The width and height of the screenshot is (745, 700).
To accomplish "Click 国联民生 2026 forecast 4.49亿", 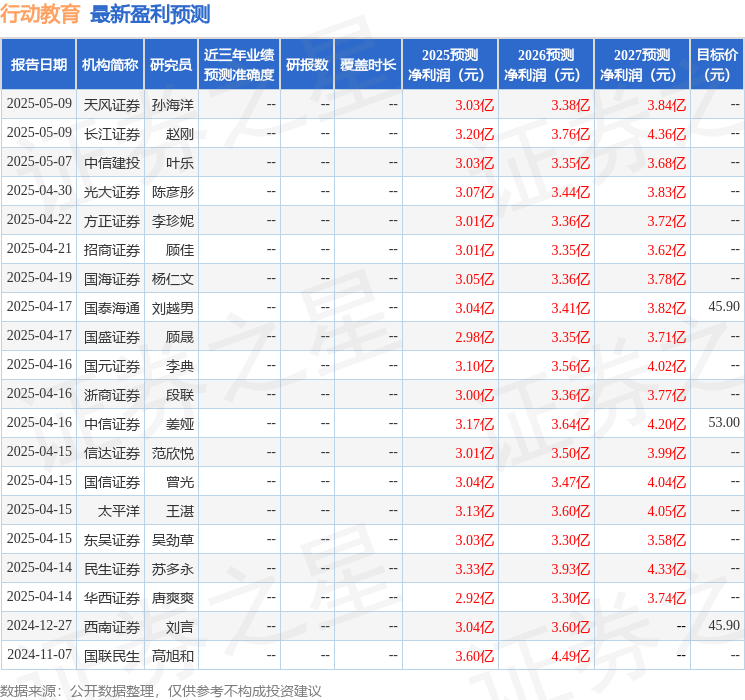I will coord(570,656).
